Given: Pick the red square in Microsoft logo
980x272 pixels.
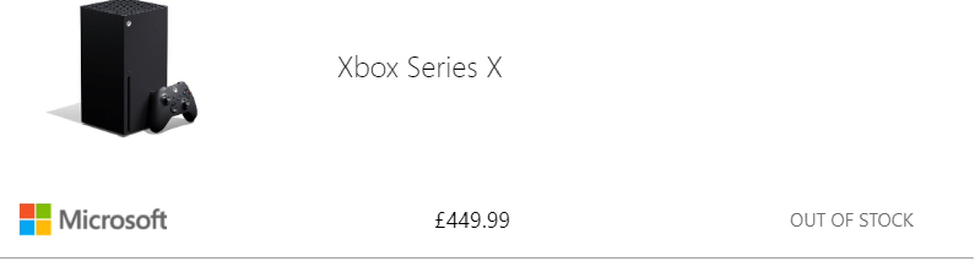Looking at the screenshot, I should [x=27, y=211].
